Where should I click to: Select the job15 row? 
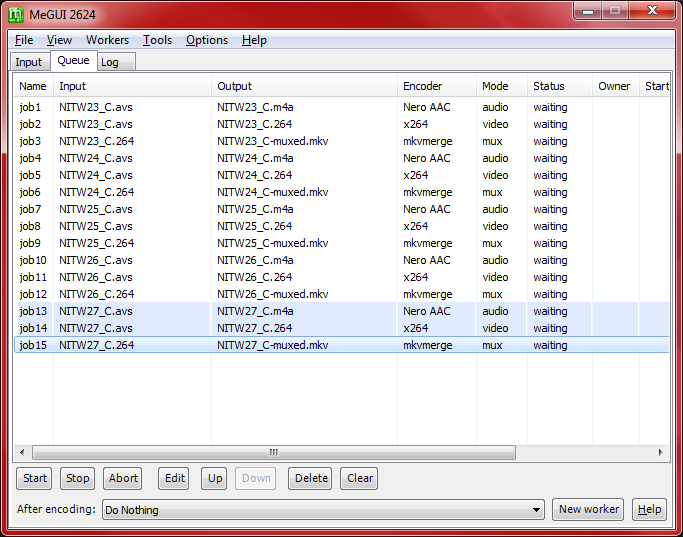click(342, 345)
